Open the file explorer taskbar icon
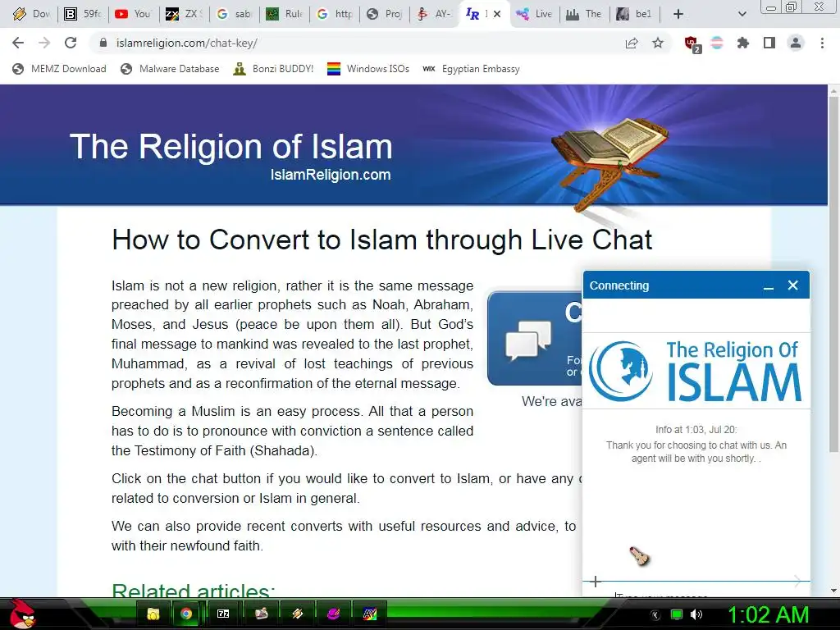Image resolution: width=840 pixels, height=630 pixels. coord(153,614)
